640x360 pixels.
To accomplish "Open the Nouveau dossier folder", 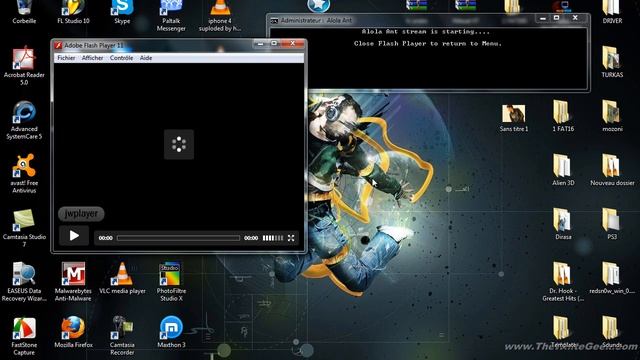I will coord(612,170).
